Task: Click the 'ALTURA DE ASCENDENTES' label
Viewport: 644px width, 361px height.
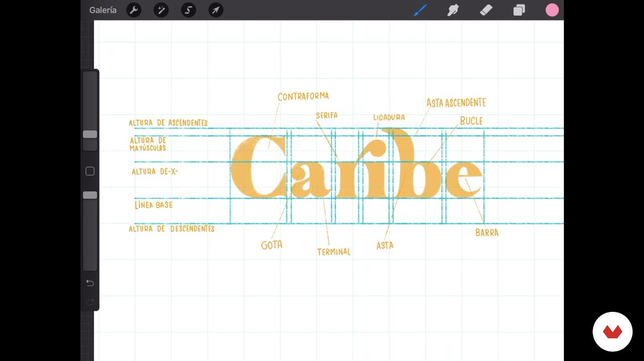Action: (168, 123)
